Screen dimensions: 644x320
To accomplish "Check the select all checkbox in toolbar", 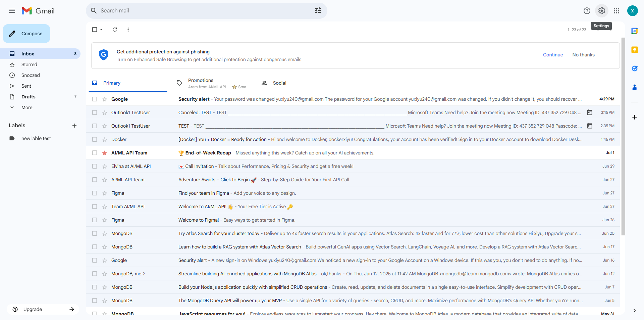I will click(95, 30).
